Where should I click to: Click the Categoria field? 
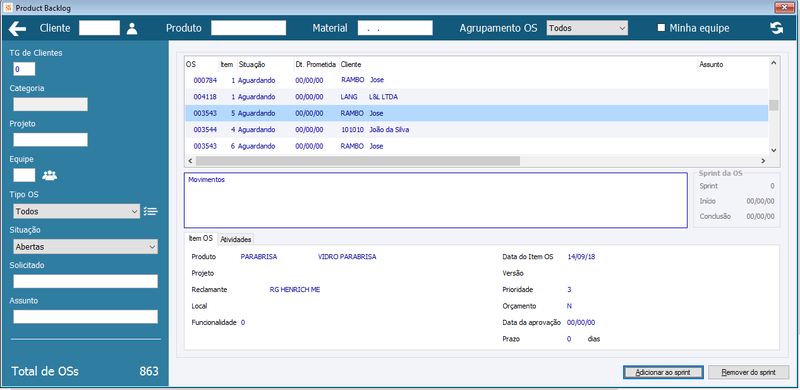51,105
